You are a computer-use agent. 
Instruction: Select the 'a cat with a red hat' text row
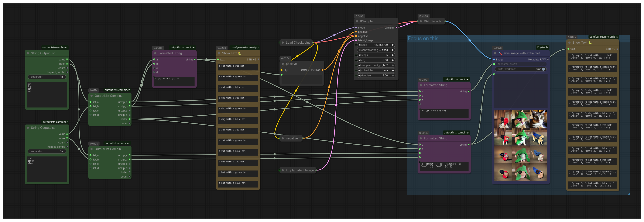pyautogui.click(x=238, y=67)
